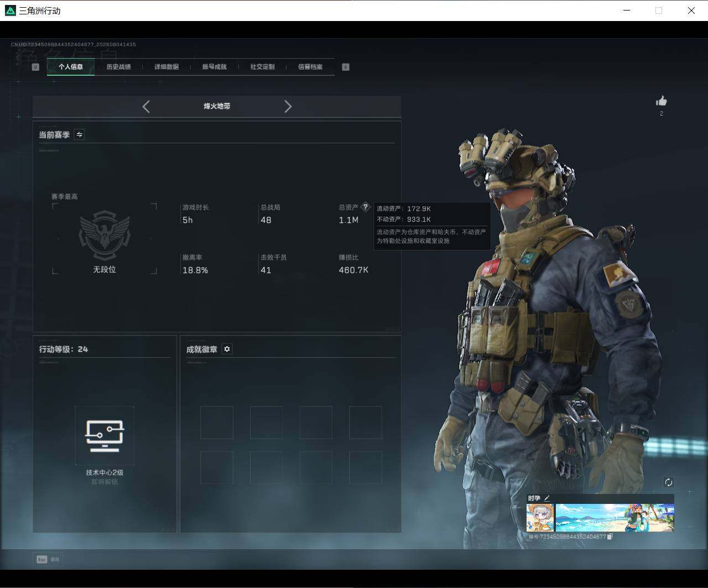
Task: Click the 烽火地带 mode selector label
Action: (x=217, y=106)
